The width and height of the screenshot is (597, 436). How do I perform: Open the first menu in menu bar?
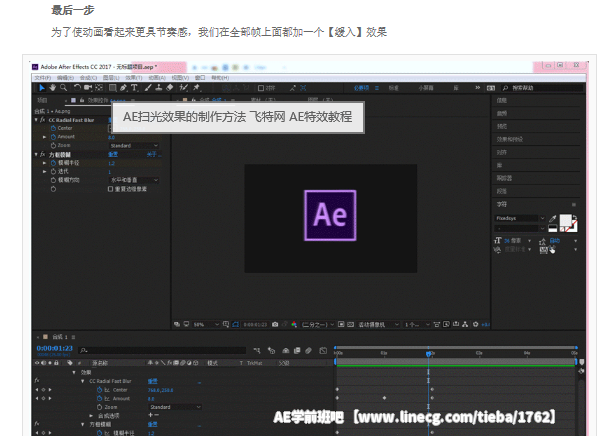(x=43, y=78)
